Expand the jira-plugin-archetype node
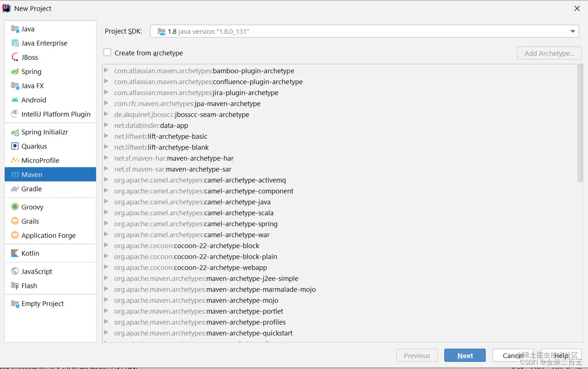This screenshot has width=588, height=369. point(106,92)
